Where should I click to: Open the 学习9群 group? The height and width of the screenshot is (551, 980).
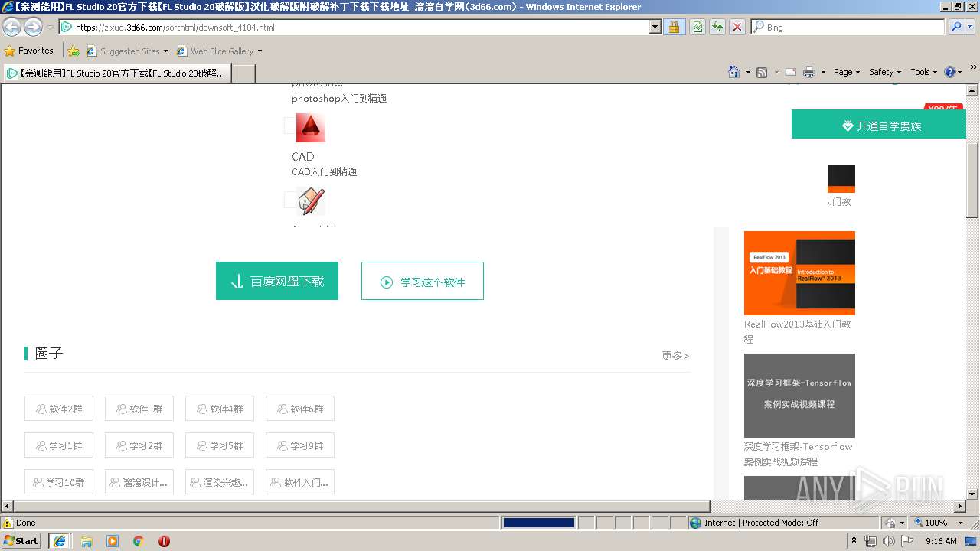tap(300, 445)
